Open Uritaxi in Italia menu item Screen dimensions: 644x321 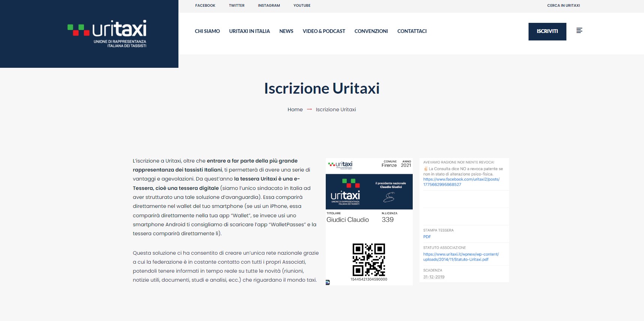249,31
